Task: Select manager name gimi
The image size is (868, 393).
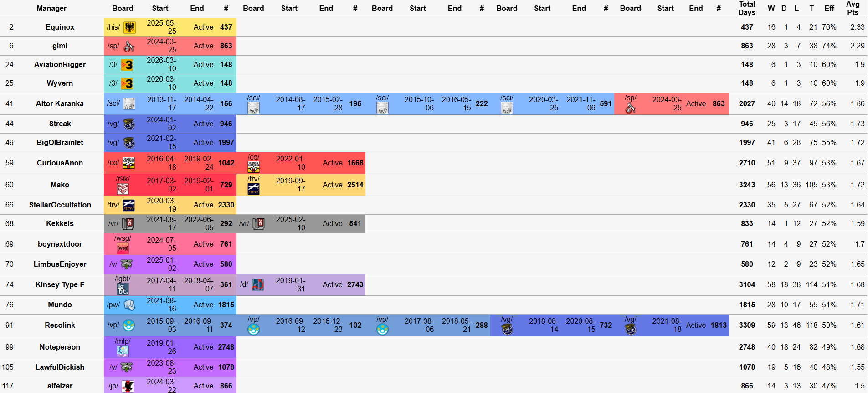Action: point(60,46)
